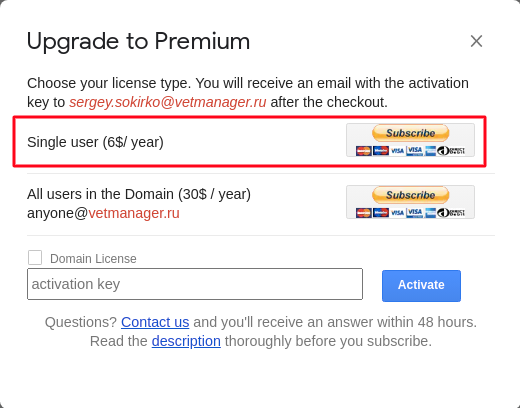Viewport: 520px width, 408px height.
Task: Click the Domain License label text
Action: point(93,259)
